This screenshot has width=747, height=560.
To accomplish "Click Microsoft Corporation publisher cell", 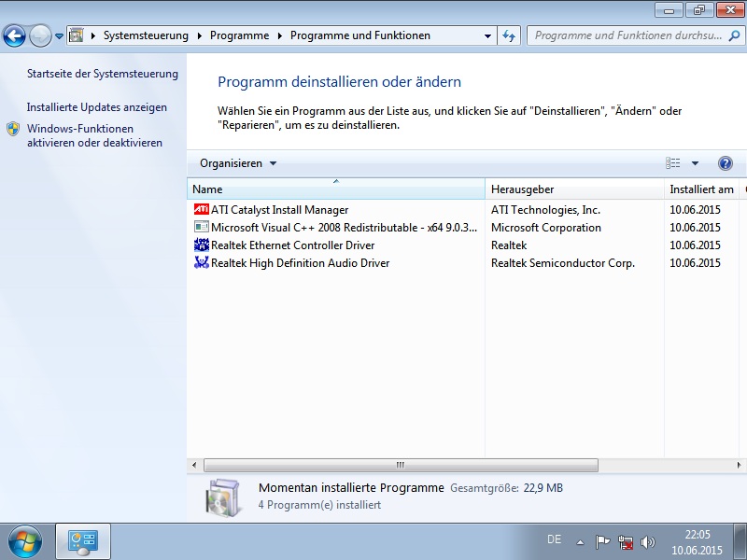I will [546, 228].
